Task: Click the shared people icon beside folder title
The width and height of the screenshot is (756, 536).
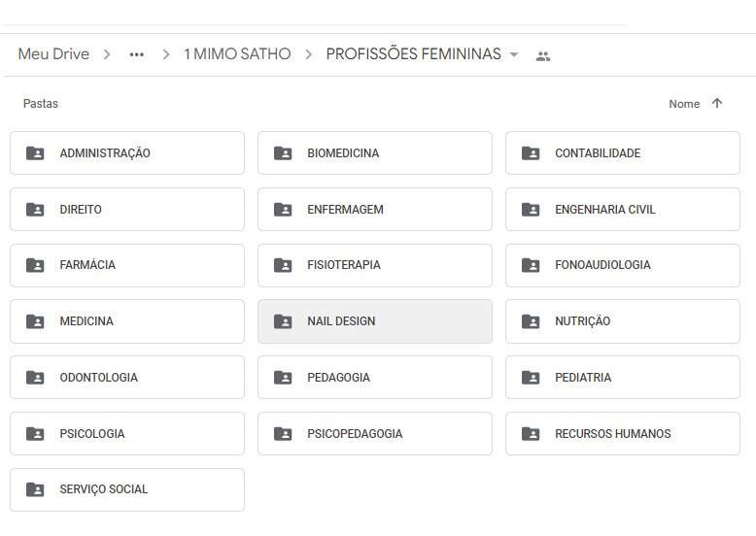Action: tap(543, 56)
